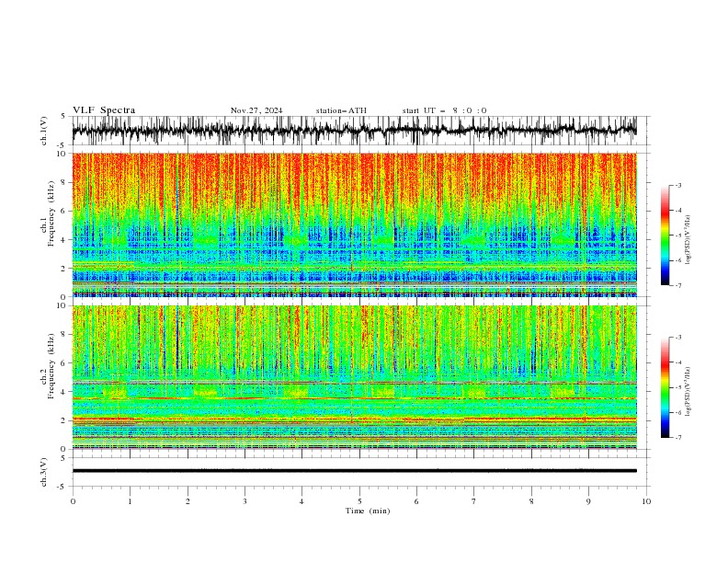The height and width of the screenshot is (563, 728).
Task: Click time axis tick label "8"
Action: tap(531, 501)
